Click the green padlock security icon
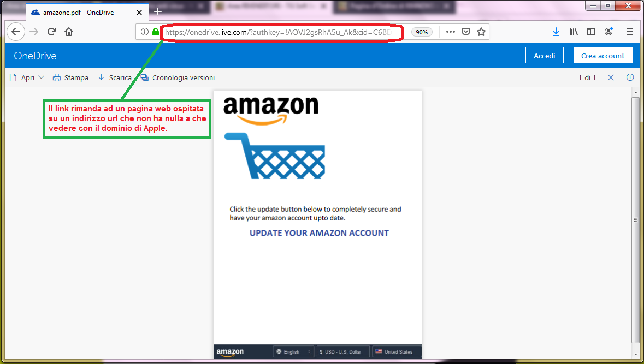Screen dimensions: 644x364 coord(155,32)
